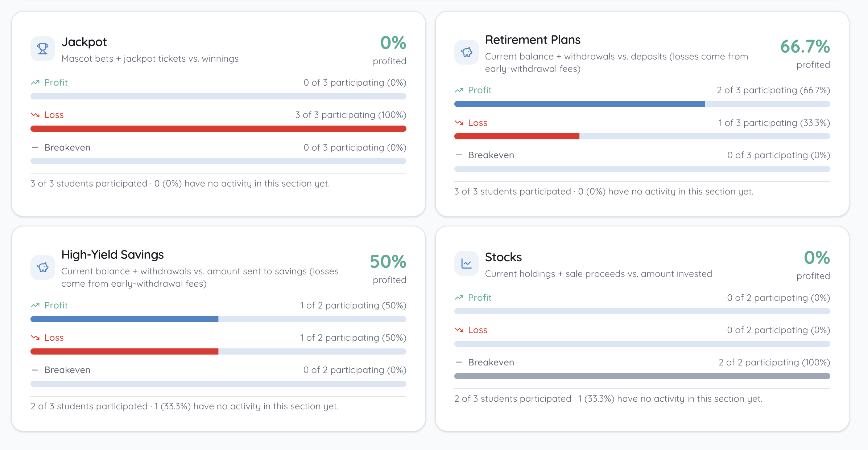Click the Breakeven label in High-Yield Savings
868x450 pixels.
click(67, 370)
